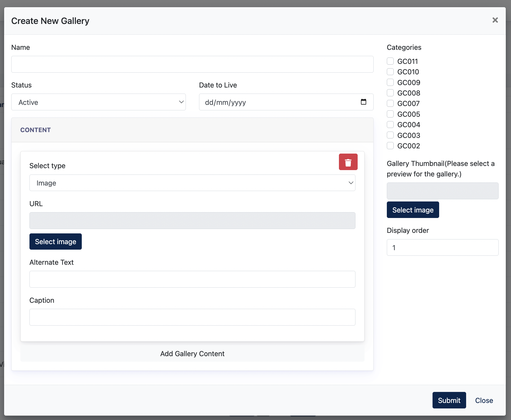This screenshot has width=511, height=420.
Task: Check the GC008 category
Action: 390,93
